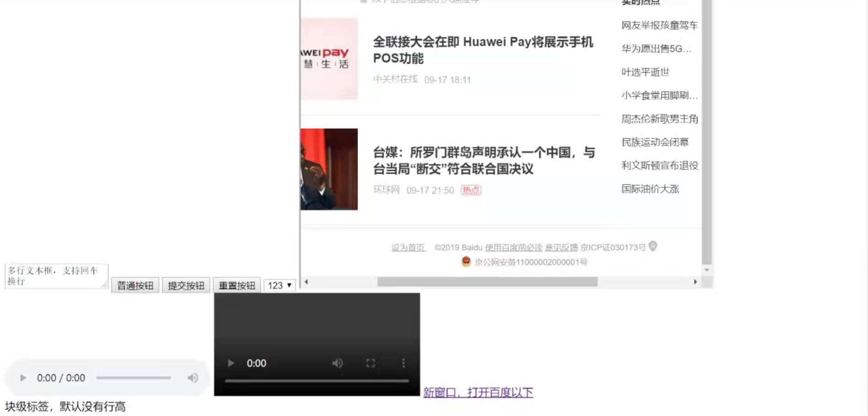Play the audio player
Image resolution: width=868 pixels, height=416 pixels.
click(23, 378)
